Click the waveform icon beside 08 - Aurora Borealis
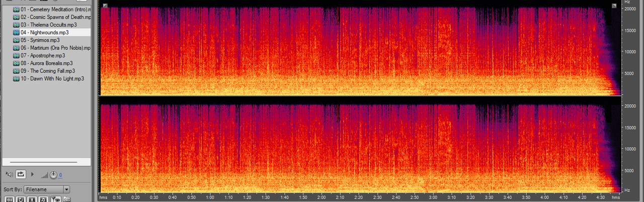The height and width of the screenshot is (202, 644). click(x=16, y=63)
